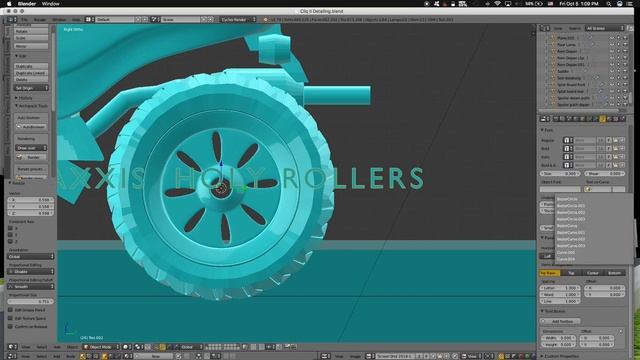
Task: Click the Proportional Size slider
Action: click(x=31, y=301)
